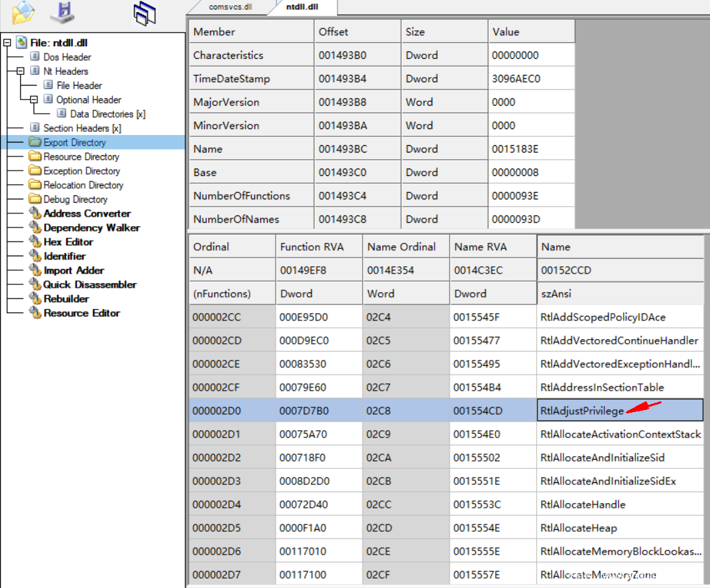Launch the Rebuilder tool icon
The height and width of the screenshot is (588, 710).
[35, 298]
